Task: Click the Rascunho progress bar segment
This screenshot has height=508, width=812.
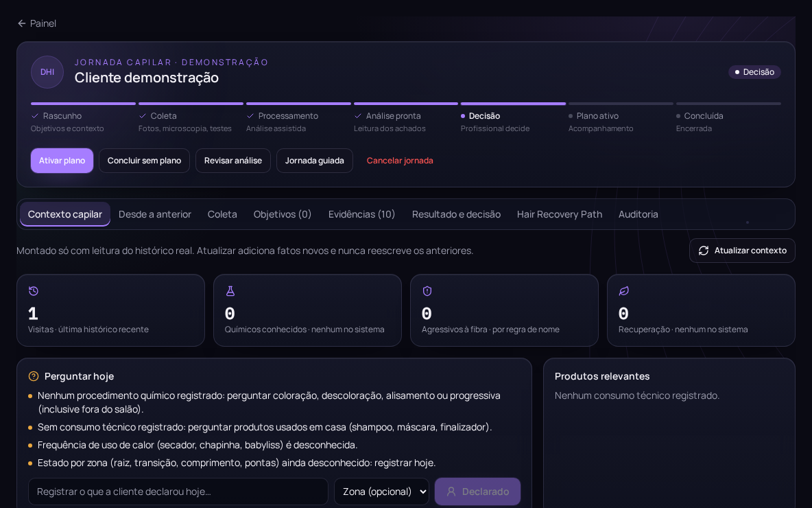Action: pyautogui.click(x=83, y=104)
